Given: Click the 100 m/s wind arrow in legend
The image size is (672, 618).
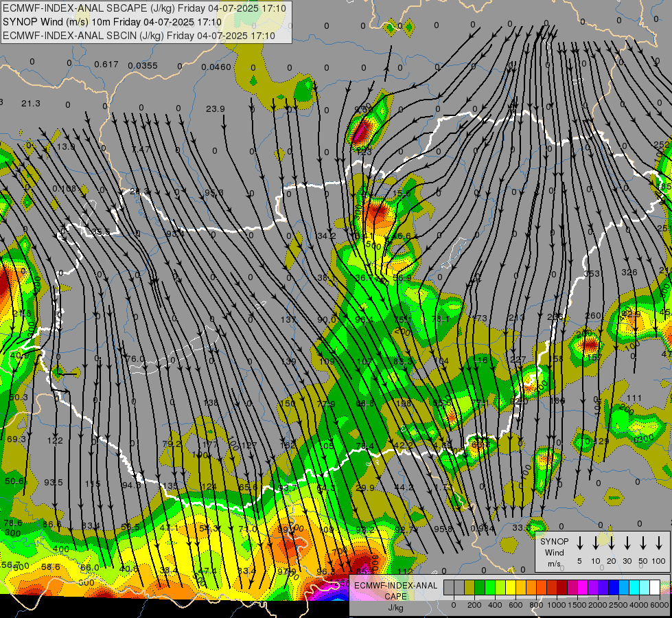Looking at the screenshot, I should (x=659, y=543).
